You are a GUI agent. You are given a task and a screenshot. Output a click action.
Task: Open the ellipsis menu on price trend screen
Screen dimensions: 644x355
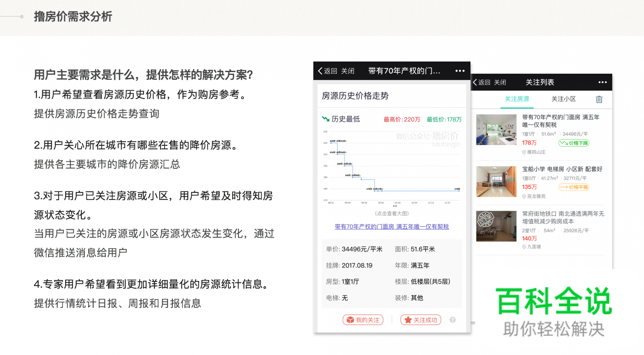(460, 71)
